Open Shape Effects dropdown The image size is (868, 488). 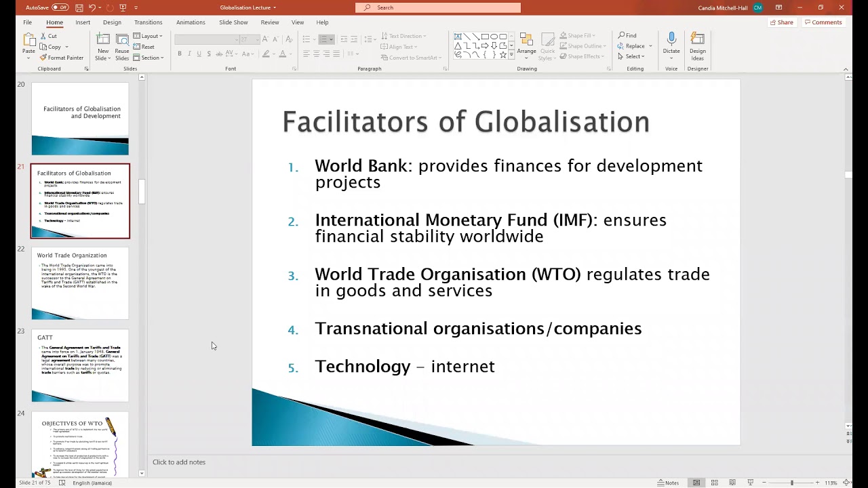coord(583,56)
